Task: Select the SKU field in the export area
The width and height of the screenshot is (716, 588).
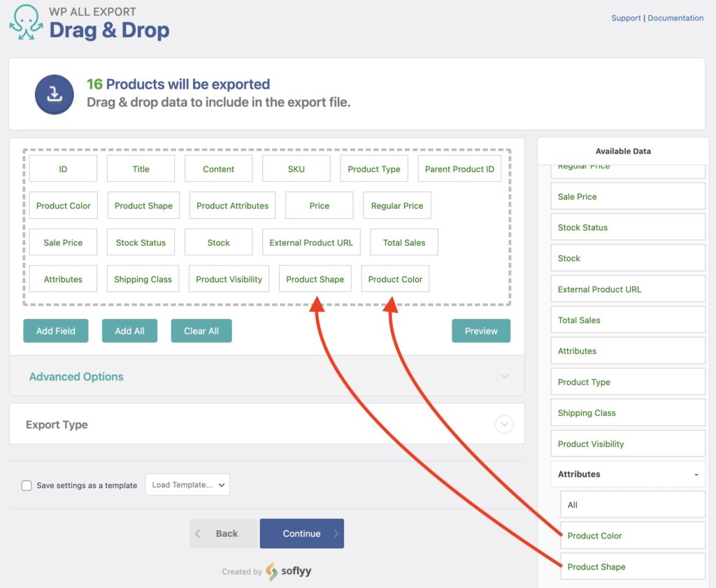Action: (x=296, y=168)
